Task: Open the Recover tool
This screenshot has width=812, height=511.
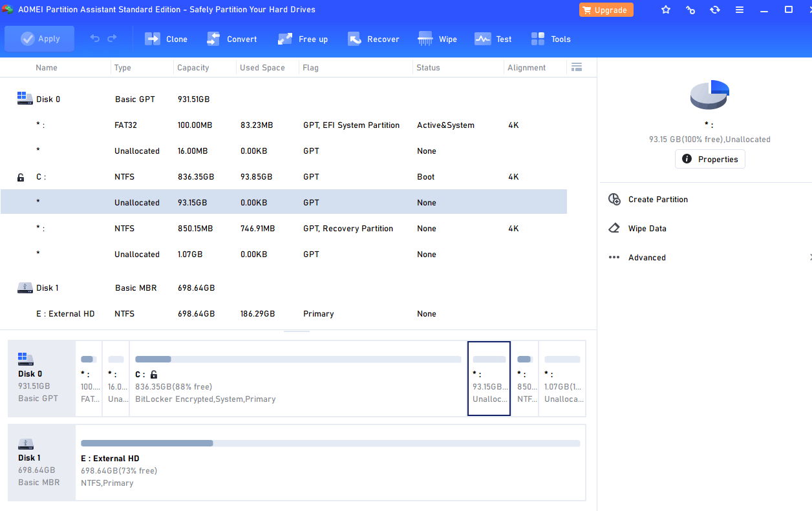Action: (x=373, y=39)
